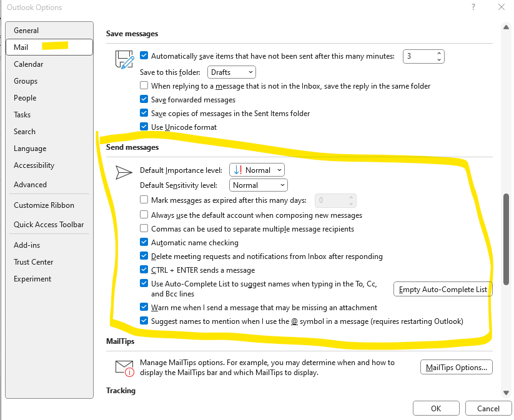Toggle Suggest names to mention with @ symbol
Viewport: 514px width, 420px height.
[144, 320]
